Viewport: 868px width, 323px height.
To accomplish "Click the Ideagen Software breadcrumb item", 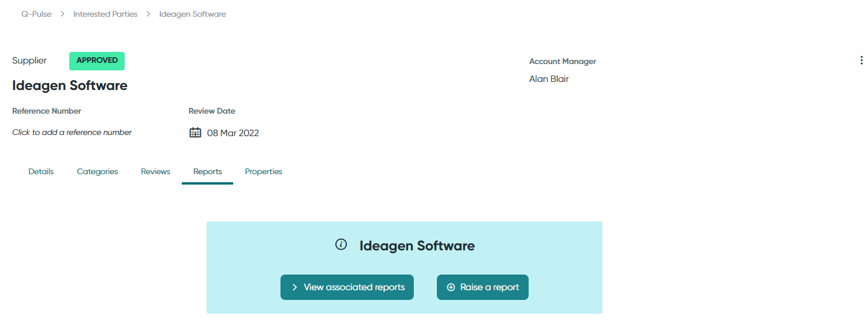I will coord(193,14).
